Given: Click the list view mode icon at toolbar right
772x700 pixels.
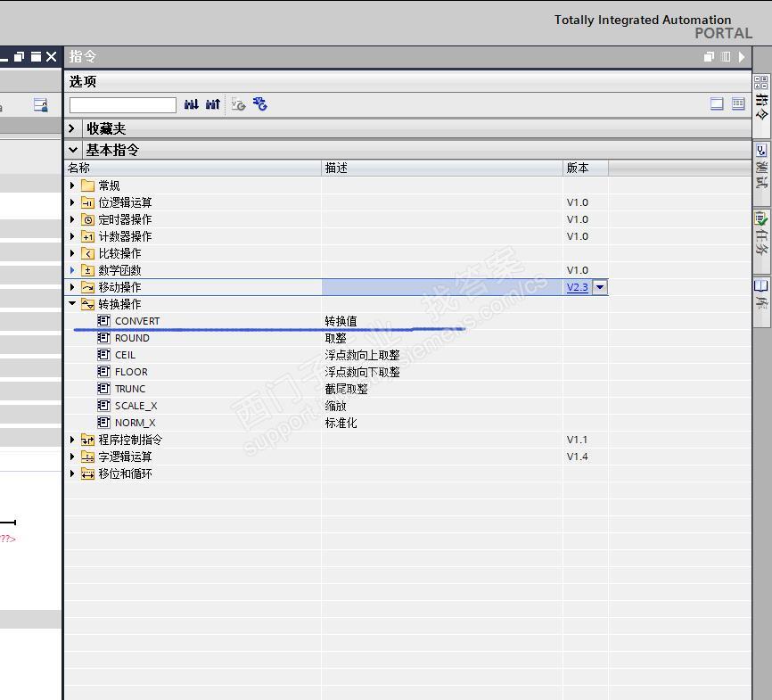Looking at the screenshot, I should click(738, 103).
